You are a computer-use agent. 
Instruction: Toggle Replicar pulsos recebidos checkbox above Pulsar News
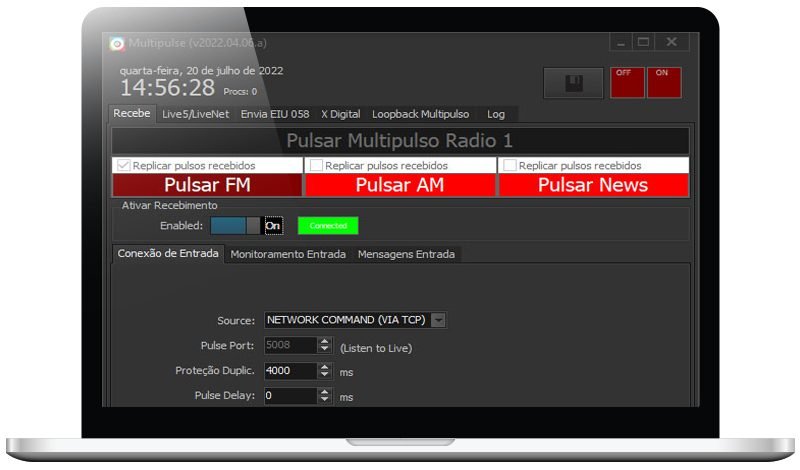[x=510, y=165]
